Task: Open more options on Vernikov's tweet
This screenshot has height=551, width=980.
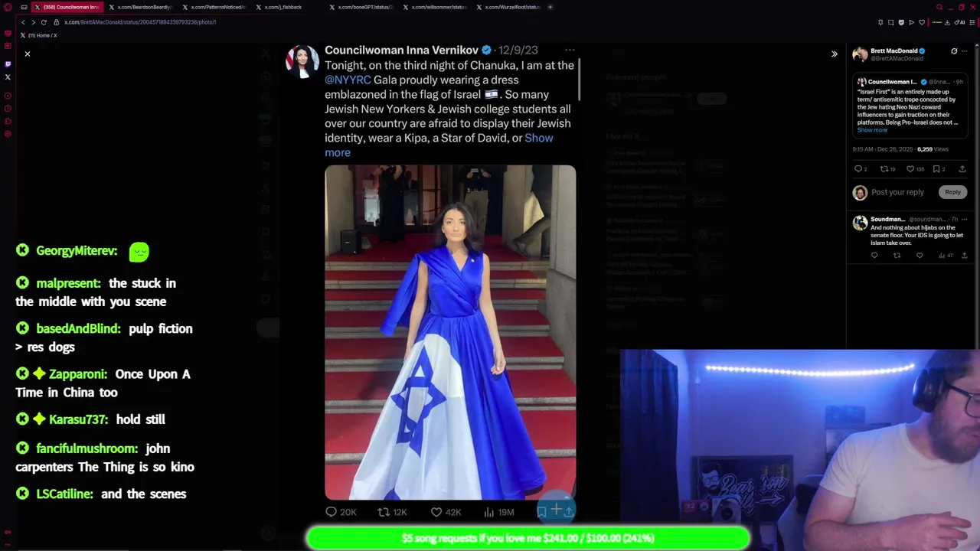Action: pyautogui.click(x=570, y=51)
